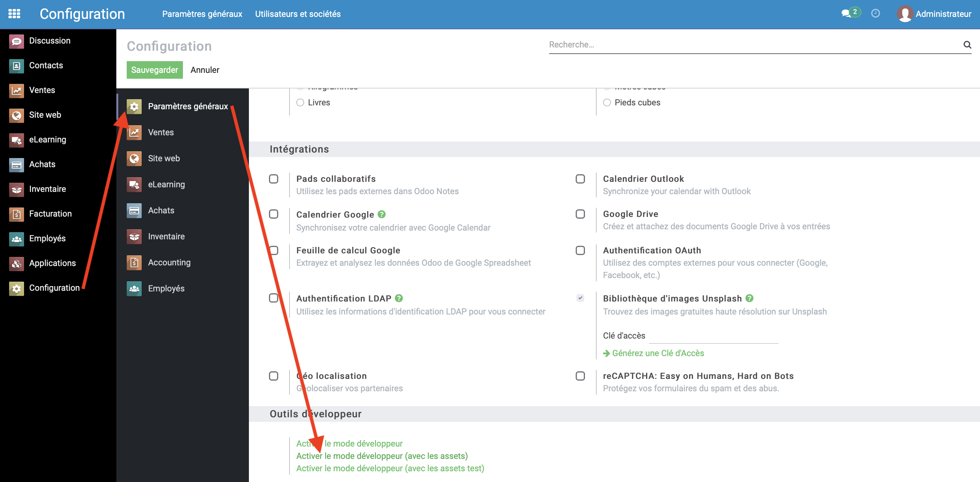Image resolution: width=980 pixels, height=482 pixels.
Task: Open Discussion app icon in sidebar
Action: pos(16,41)
